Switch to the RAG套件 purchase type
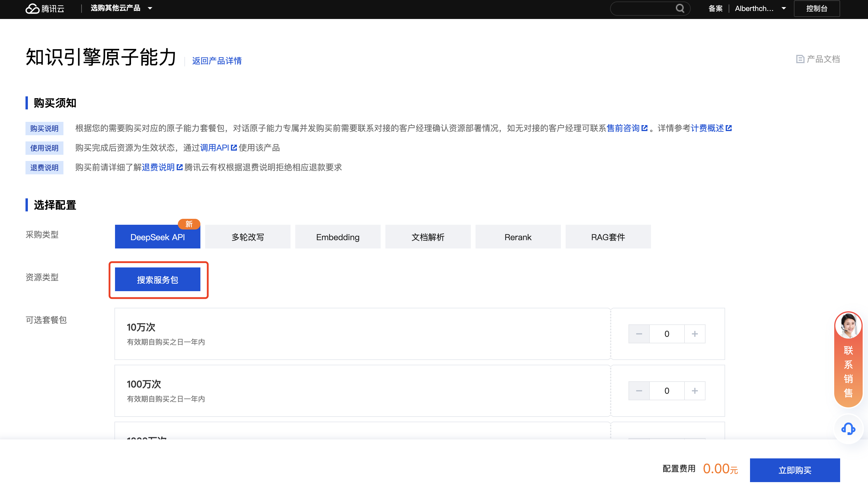The height and width of the screenshot is (491, 868). (x=608, y=237)
